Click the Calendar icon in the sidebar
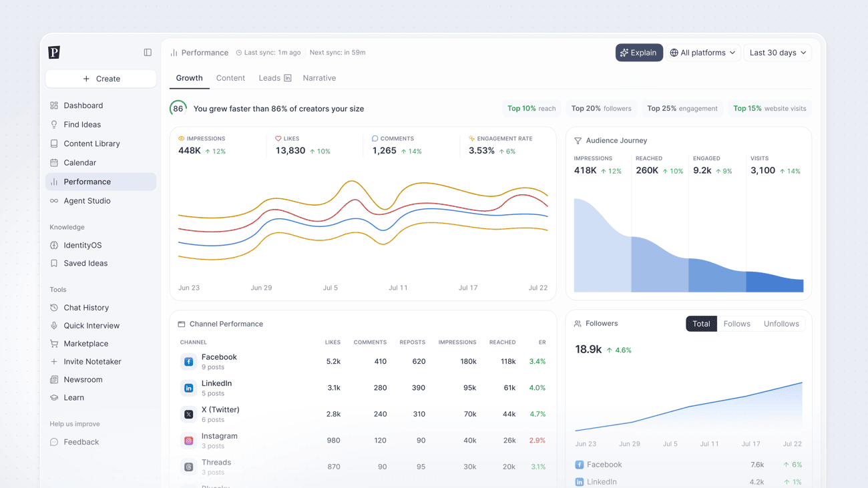The width and height of the screenshot is (868, 488). pyautogui.click(x=54, y=163)
